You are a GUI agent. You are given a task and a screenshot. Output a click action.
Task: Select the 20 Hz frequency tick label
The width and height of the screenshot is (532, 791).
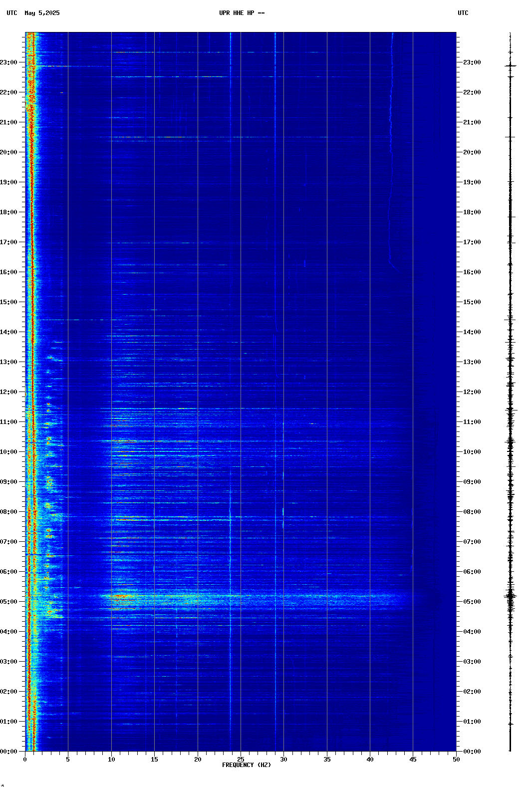pos(198,760)
